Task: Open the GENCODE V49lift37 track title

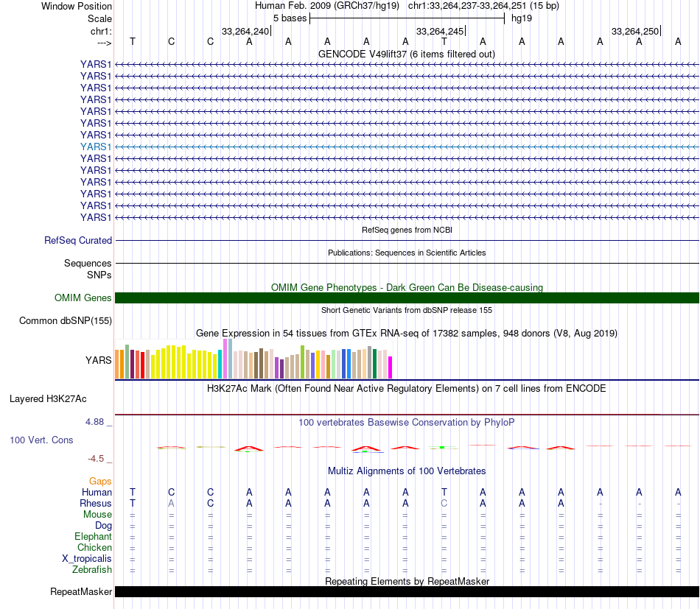Action: 406,54
